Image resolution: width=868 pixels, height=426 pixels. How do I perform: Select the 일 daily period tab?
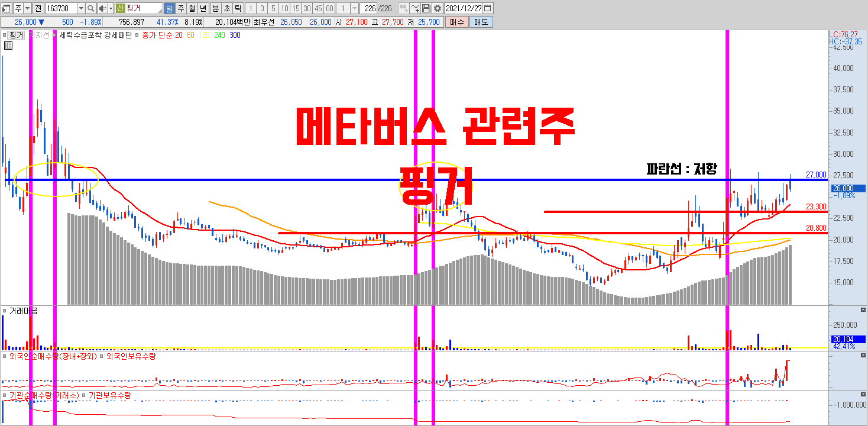click(170, 8)
